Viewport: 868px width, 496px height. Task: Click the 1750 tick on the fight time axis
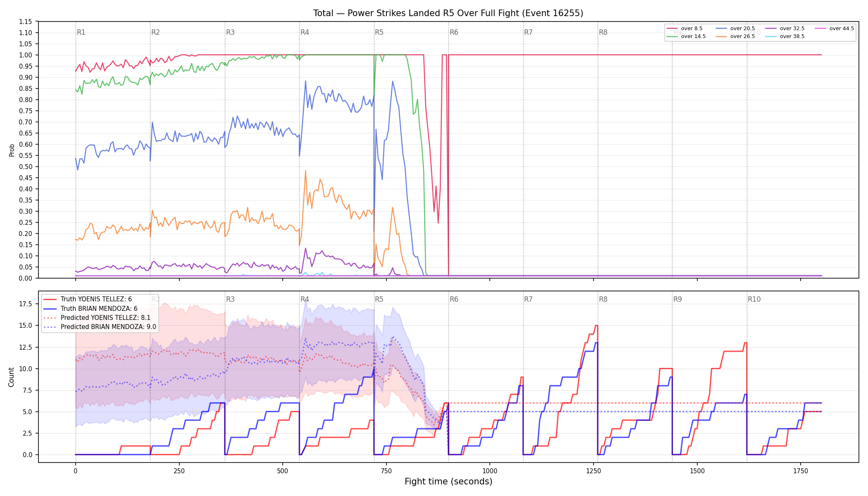click(801, 471)
